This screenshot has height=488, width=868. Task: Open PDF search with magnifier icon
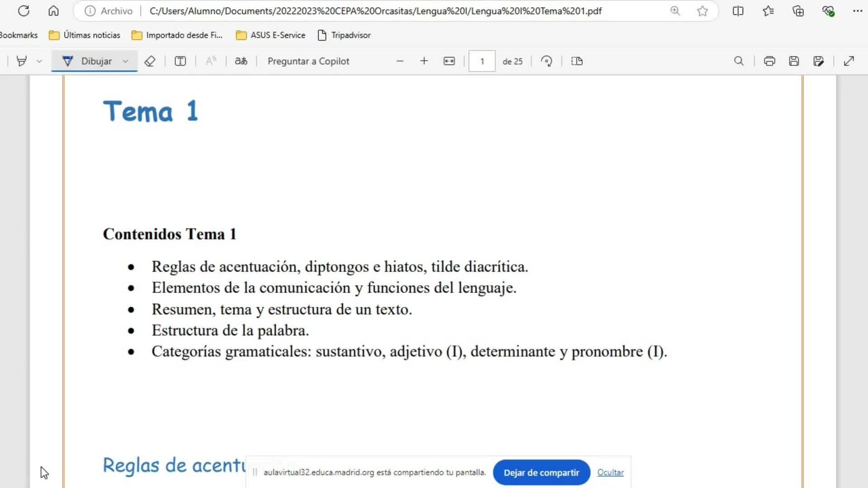[739, 61]
